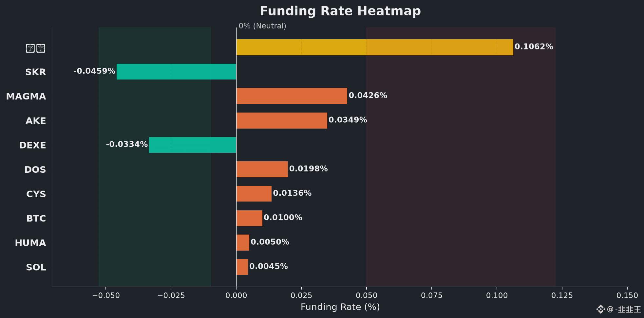644x318 pixels.
Task: Click the green DEXE bar
Action: 193,145
